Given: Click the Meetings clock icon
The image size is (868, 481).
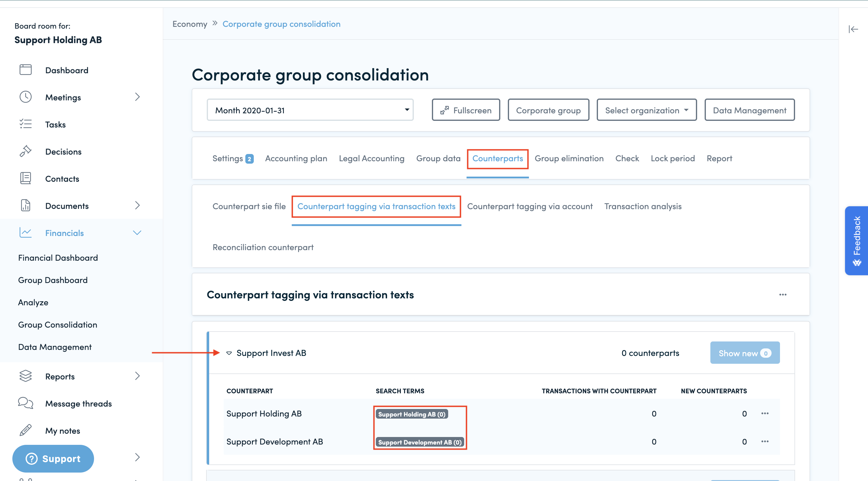Looking at the screenshot, I should click(x=25, y=97).
